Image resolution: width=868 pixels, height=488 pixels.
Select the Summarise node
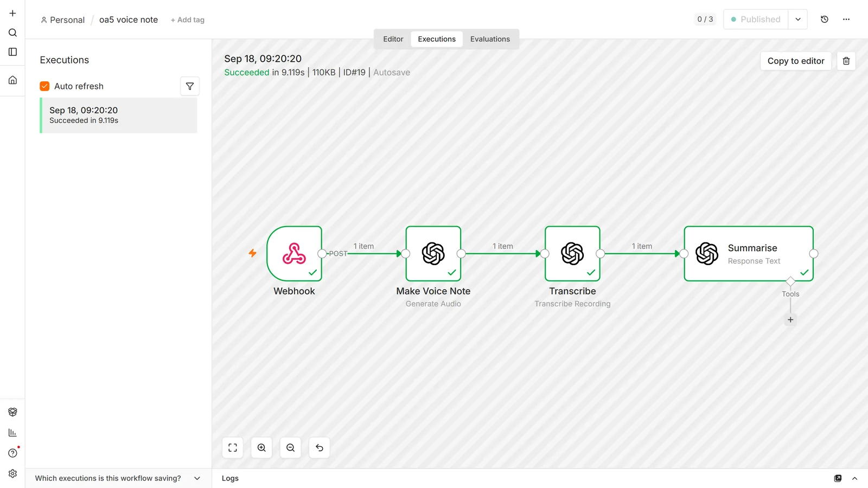click(749, 254)
